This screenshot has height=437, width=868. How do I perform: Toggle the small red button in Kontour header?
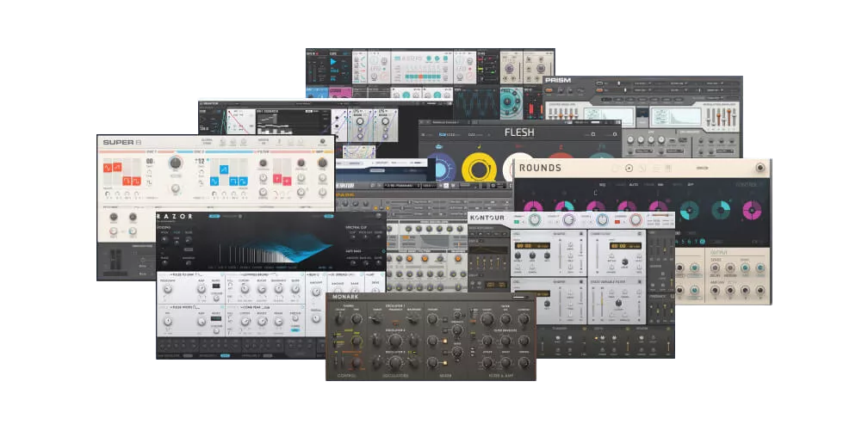click(x=617, y=222)
